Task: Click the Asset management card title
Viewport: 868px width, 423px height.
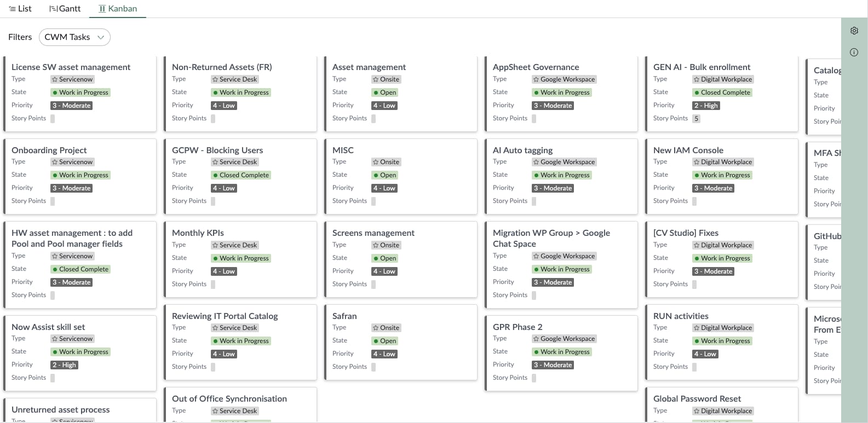Action: 369,67
